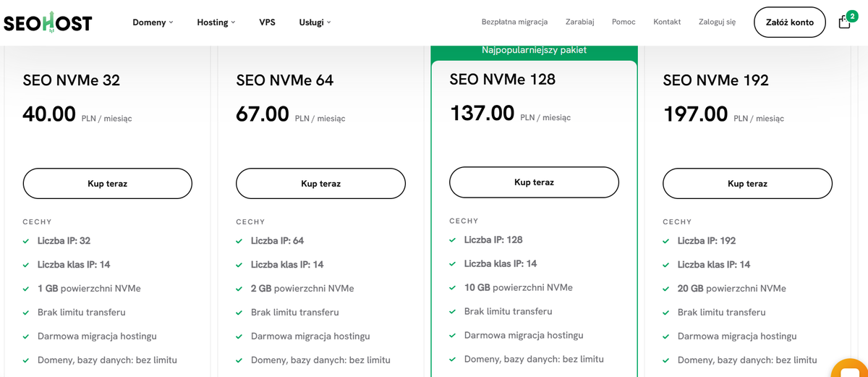Open the shopping cart icon

(844, 22)
